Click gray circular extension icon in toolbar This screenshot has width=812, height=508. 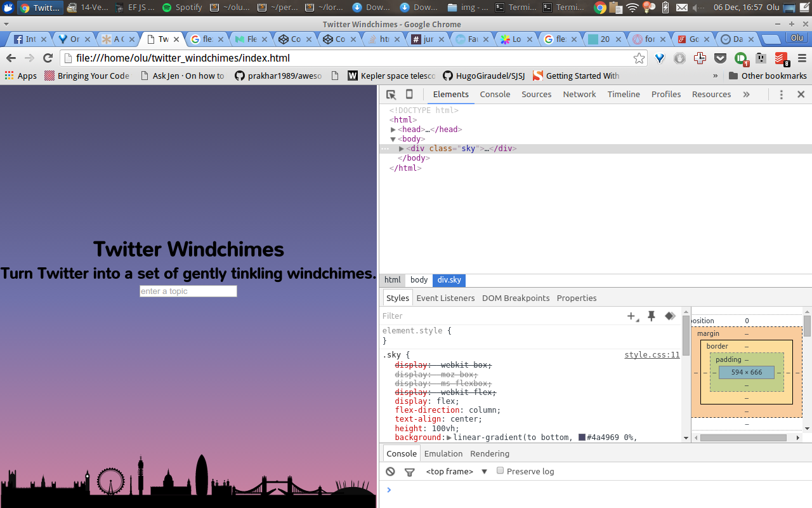(x=679, y=58)
